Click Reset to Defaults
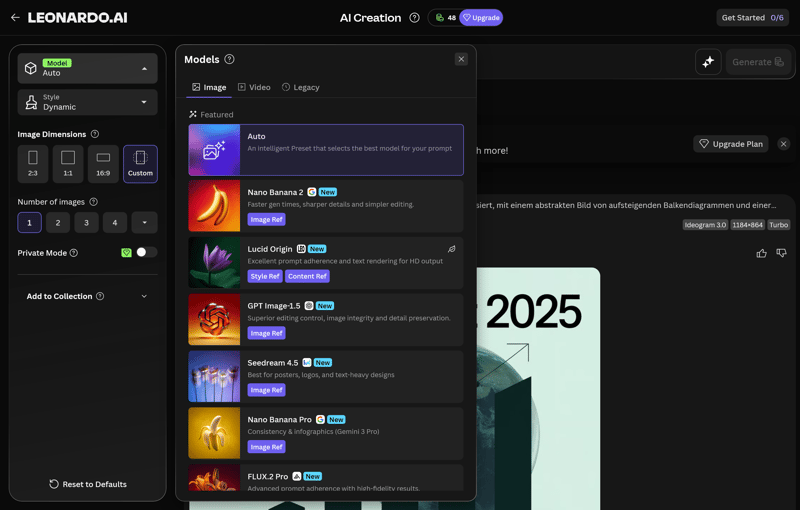 point(88,484)
